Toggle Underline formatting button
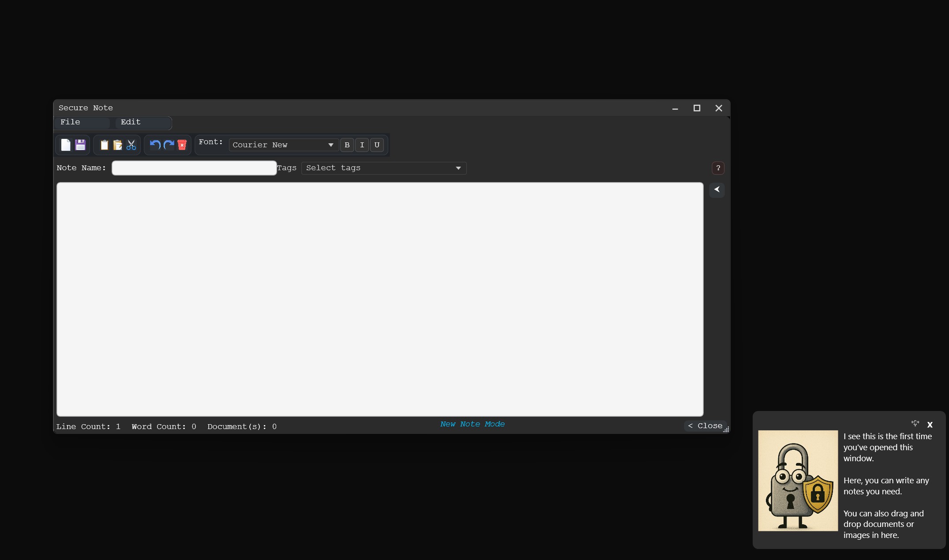Screen dimensions: 949x560 (377, 145)
